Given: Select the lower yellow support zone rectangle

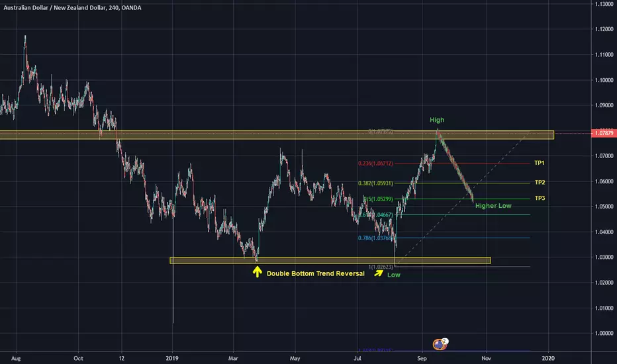Looking at the screenshot, I should click(330, 261).
